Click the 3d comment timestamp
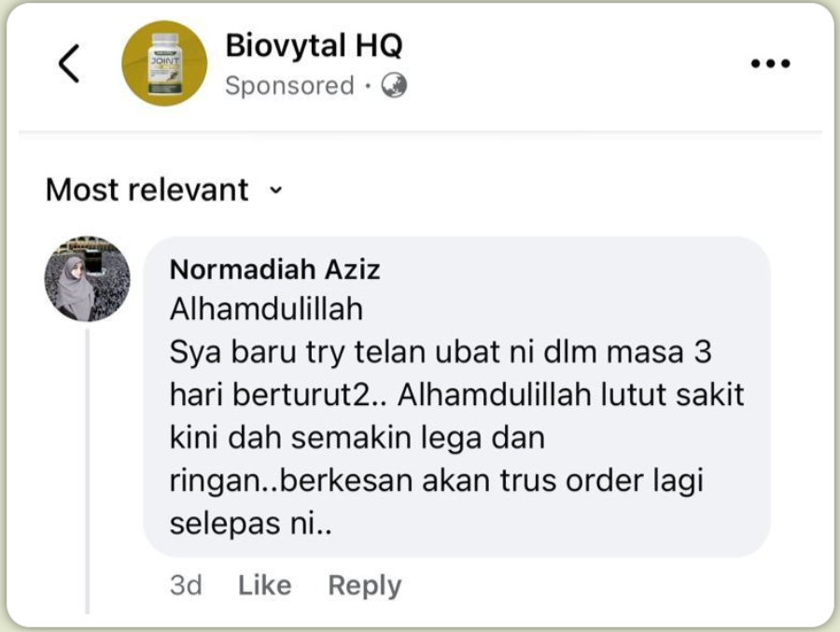The height and width of the screenshot is (632, 840). coord(186,584)
